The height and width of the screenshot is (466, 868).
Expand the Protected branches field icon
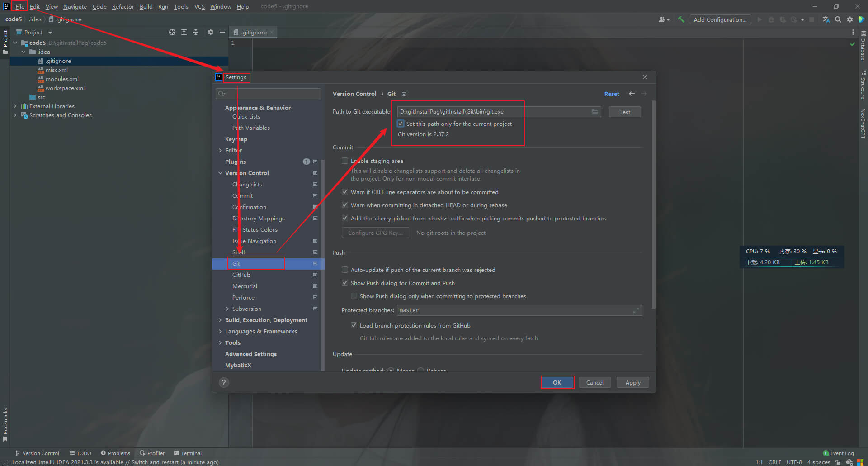pyautogui.click(x=636, y=310)
